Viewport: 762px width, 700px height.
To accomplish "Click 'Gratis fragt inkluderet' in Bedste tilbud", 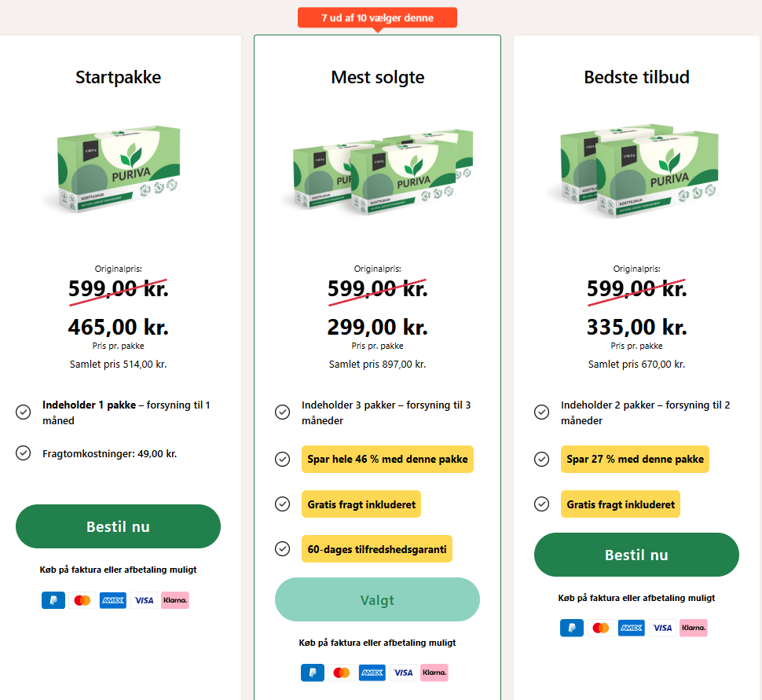I will 620,504.
